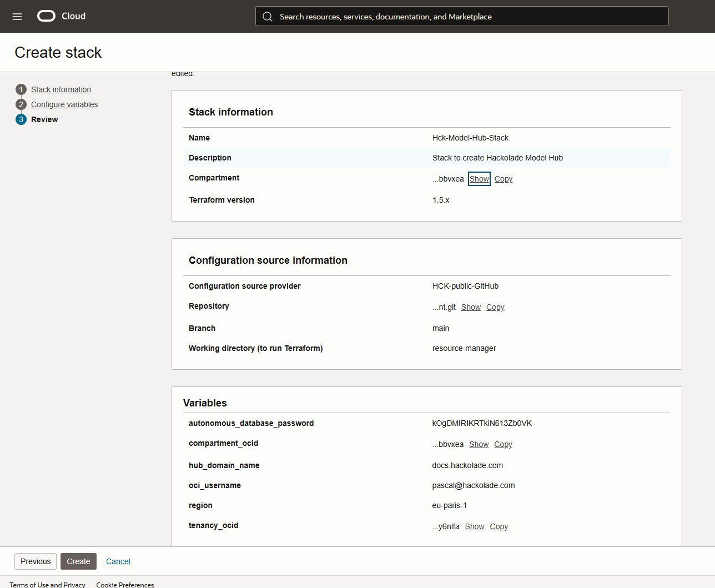Viewport: 715px width, 588px height.
Task: Open the hamburger navigation menu
Action: (17, 17)
